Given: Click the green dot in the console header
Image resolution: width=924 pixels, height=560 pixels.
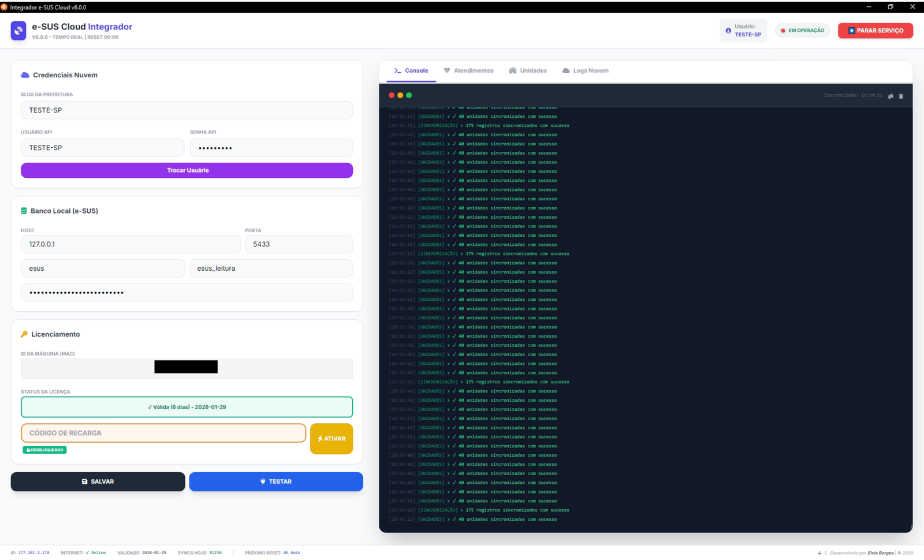Looking at the screenshot, I should pyautogui.click(x=409, y=95).
